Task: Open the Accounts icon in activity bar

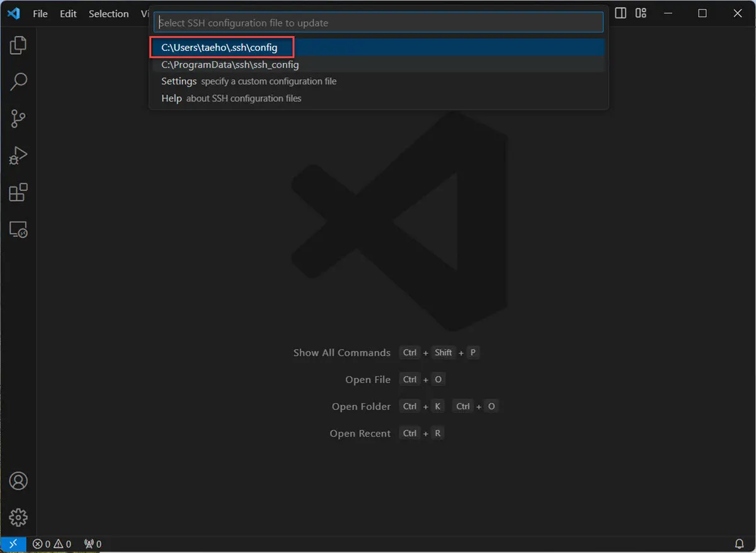Action: click(x=18, y=481)
